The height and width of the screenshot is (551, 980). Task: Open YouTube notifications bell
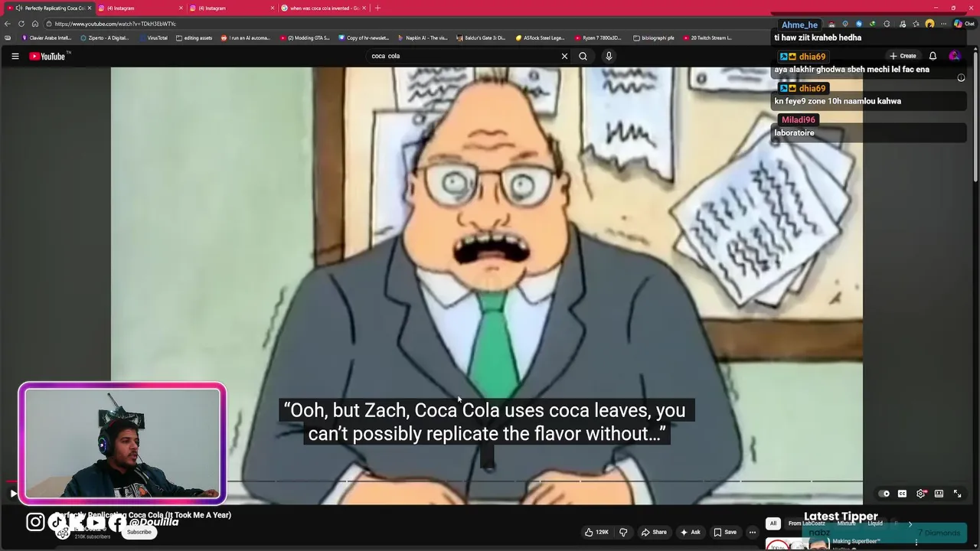[933, 56]
